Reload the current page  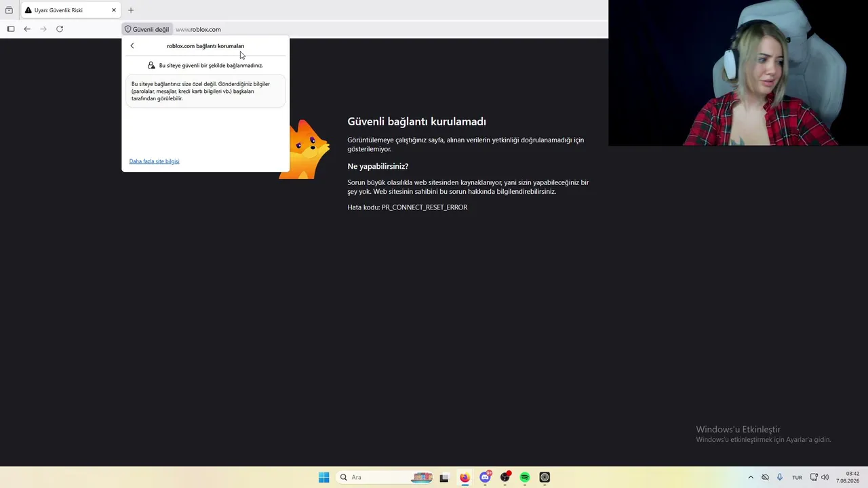(x=60, y=29)
